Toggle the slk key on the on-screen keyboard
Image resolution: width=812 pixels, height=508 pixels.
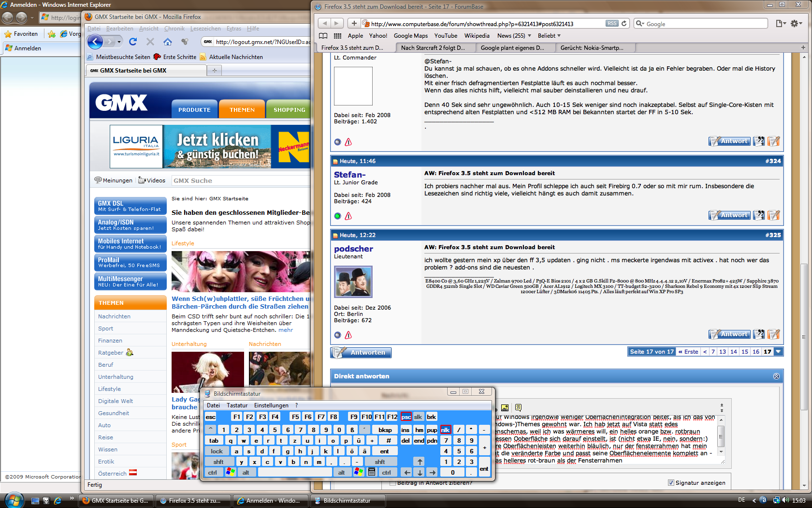click(418, 417)
